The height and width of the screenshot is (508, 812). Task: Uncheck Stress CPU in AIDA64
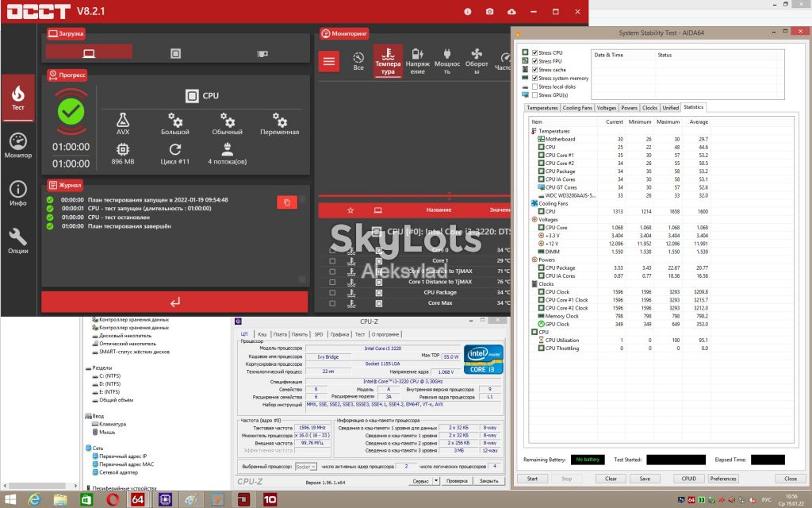point(534,52)
